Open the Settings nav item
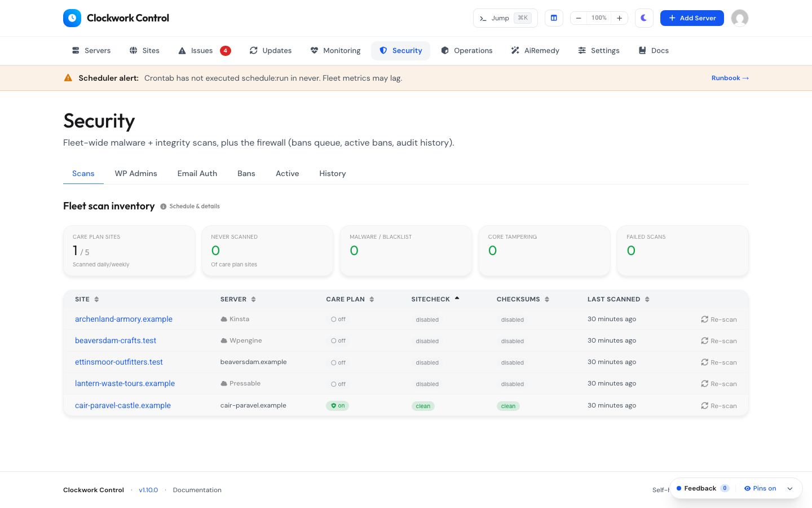The height and width of the screenshot is (508, 812). point(599,51)
